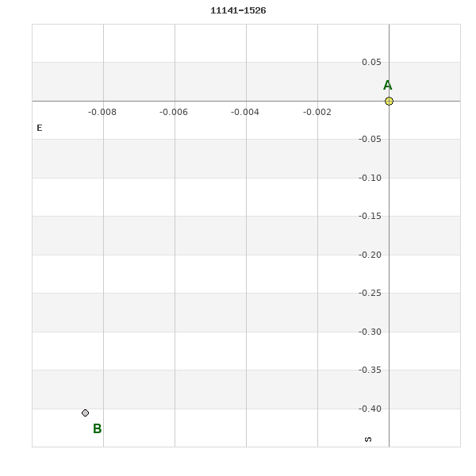Click the E direction axis label
Image resolution: width=476 pixels, height=476 pixels.
40,128
